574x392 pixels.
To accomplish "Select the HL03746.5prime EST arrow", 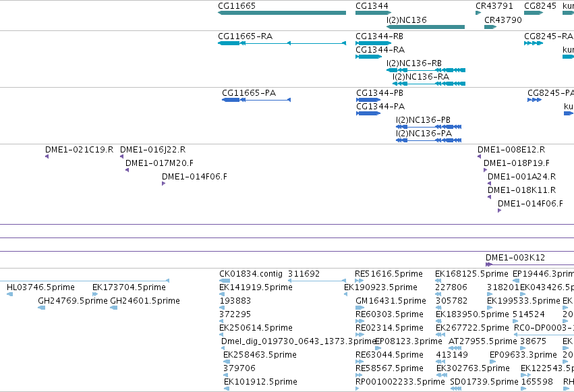I will click(10, 294).
